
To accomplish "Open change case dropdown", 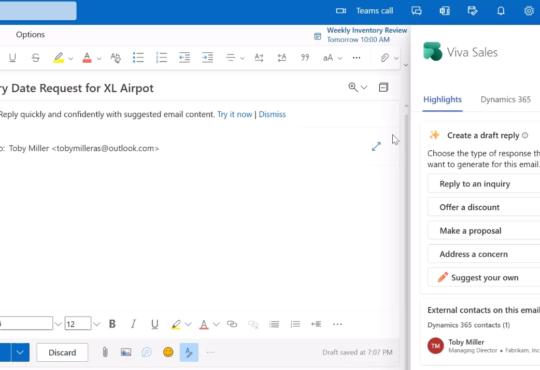I will point(332,58).
